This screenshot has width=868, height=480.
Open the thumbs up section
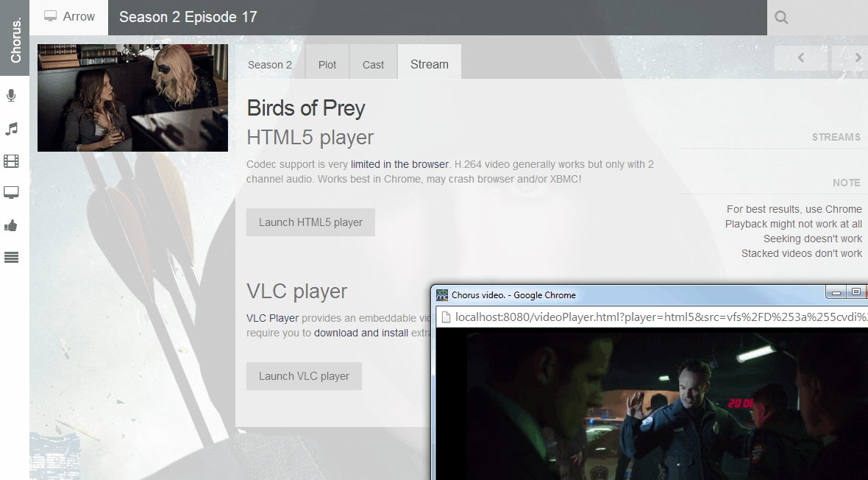(x=11, y=225)
